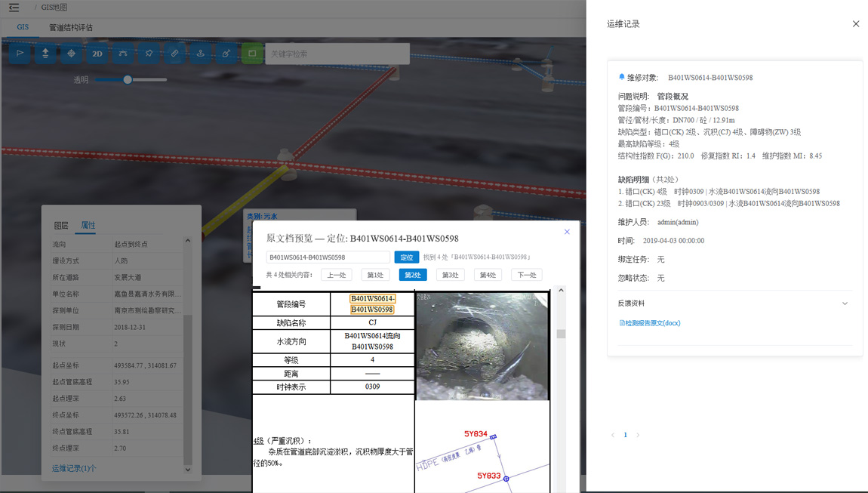The width and height of the screenshot is (868, 493).
Task: Click the shovel excavation tool icon
Action: pyautogui.click(x=226, y=54)
